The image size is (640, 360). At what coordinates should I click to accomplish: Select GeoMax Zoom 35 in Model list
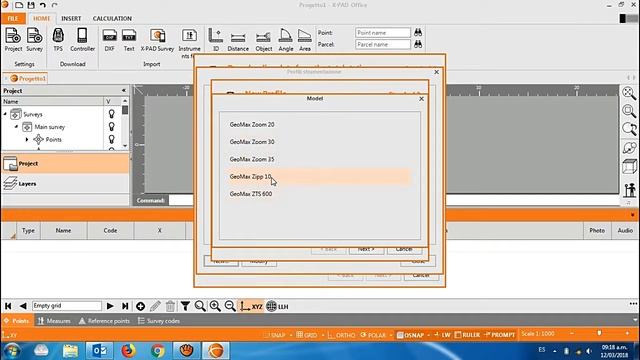coord(319,159)
